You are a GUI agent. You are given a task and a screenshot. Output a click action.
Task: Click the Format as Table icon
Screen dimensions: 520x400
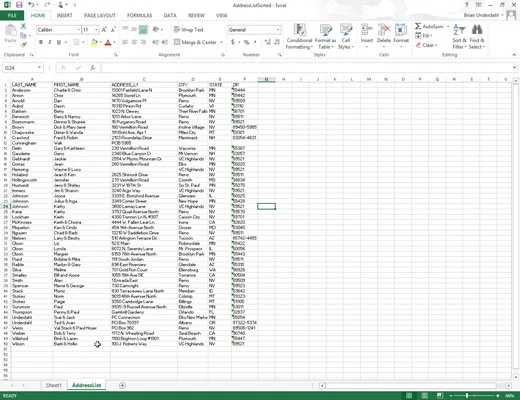[x=325, y=37]
